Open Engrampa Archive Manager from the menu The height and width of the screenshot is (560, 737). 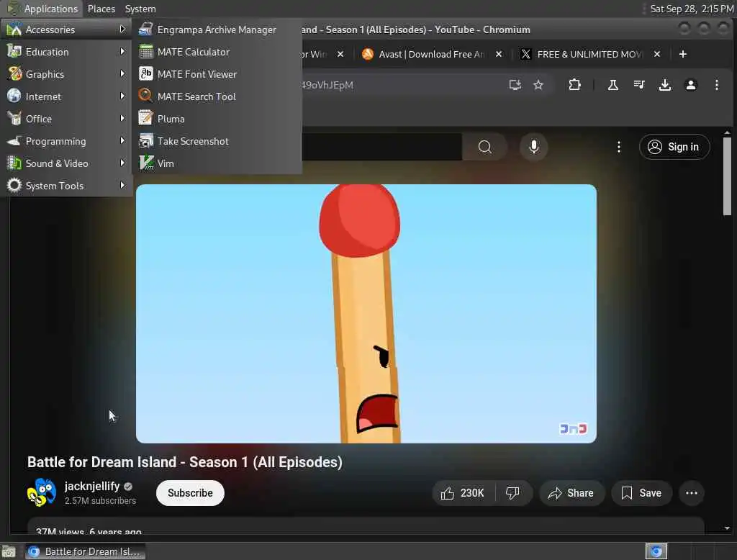(x=217, y=30)
